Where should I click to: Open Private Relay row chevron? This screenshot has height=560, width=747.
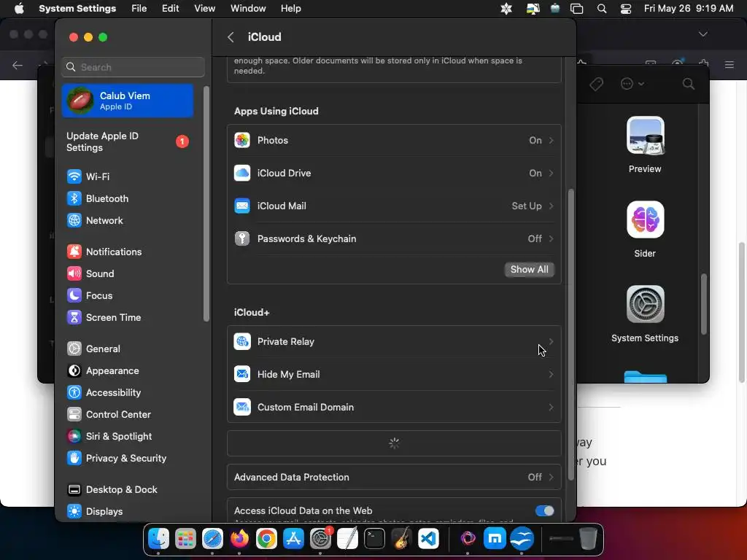(551, 341)
